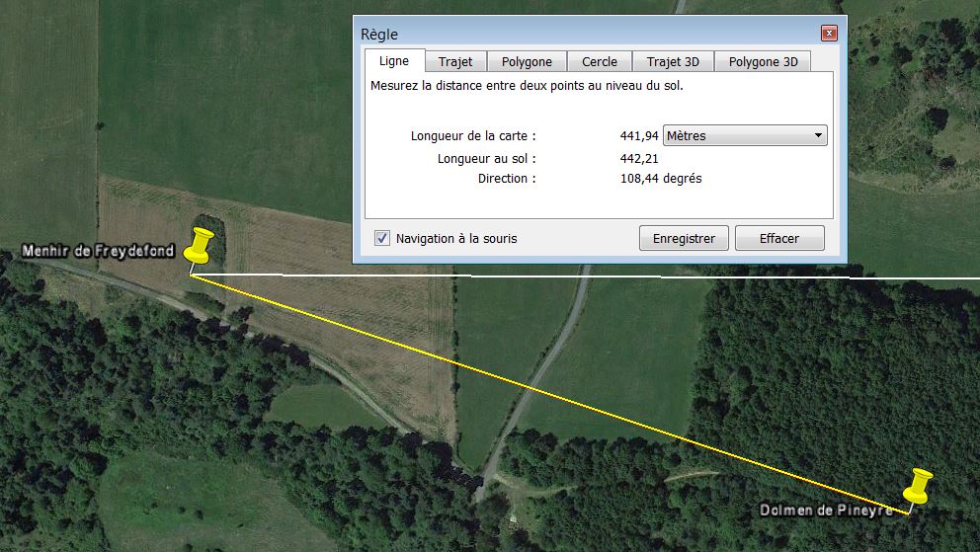980x552 pixels.
Task: Close the Règle dialog window
Action: click(828, 33)
